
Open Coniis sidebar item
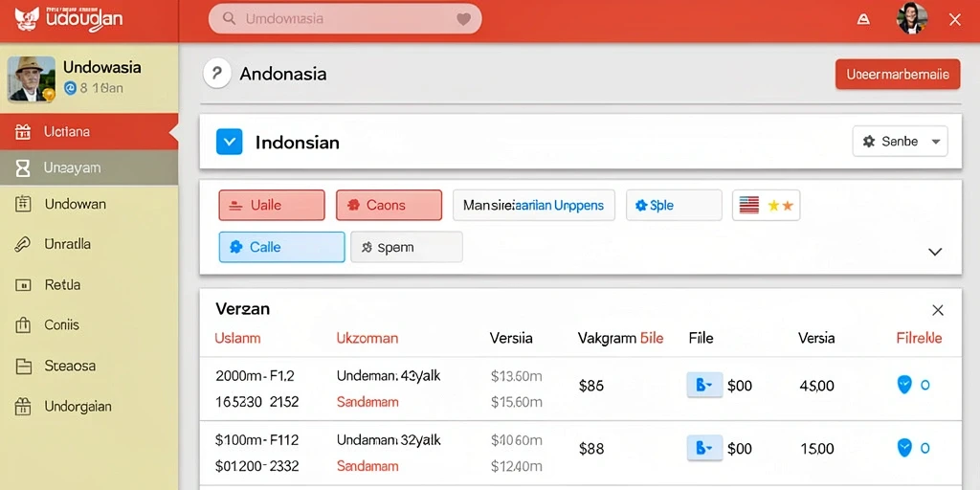pyautogui.click(x=89, y=325)
